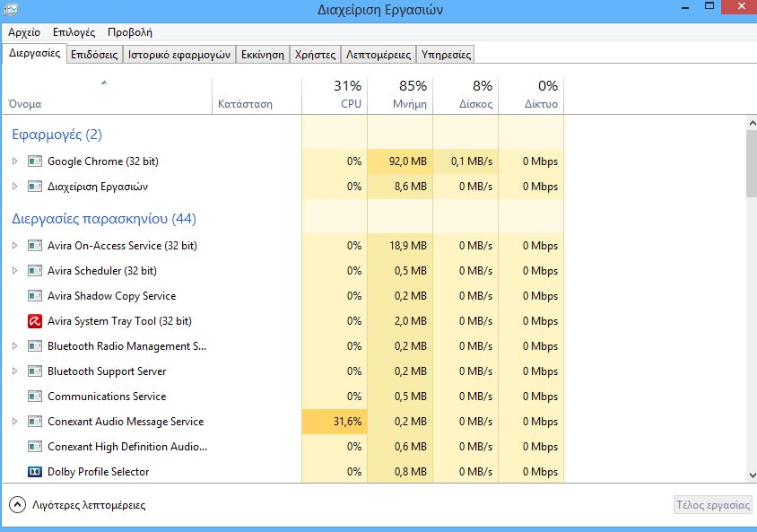The height and width of the screenshot is (532, 757).
Task: Select the Διεργασίες παρασκηνίου (44) group heading
Action: coord(104,219)
